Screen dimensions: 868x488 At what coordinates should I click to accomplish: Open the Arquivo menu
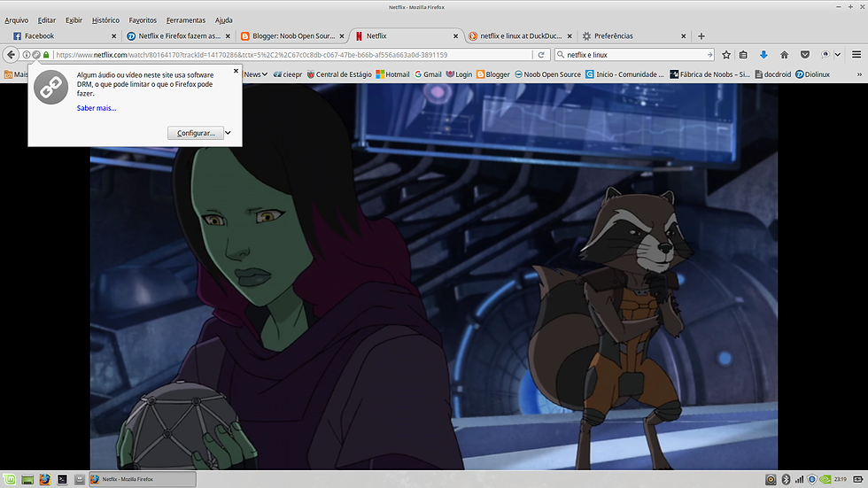click(16, 20)
